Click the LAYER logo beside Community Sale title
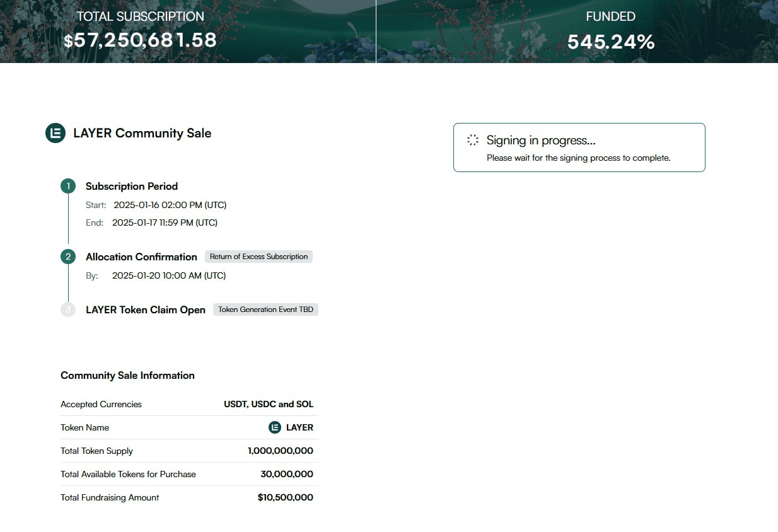The image size is (778, 532). click(x=55, y=133)
